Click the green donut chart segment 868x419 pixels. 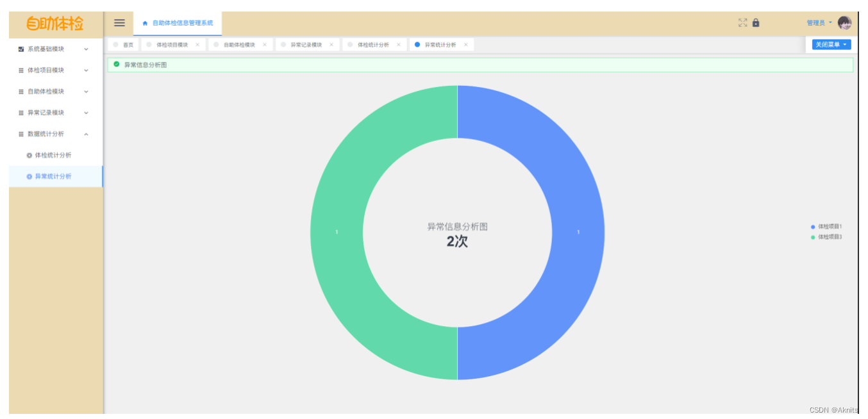pos(337,232)
